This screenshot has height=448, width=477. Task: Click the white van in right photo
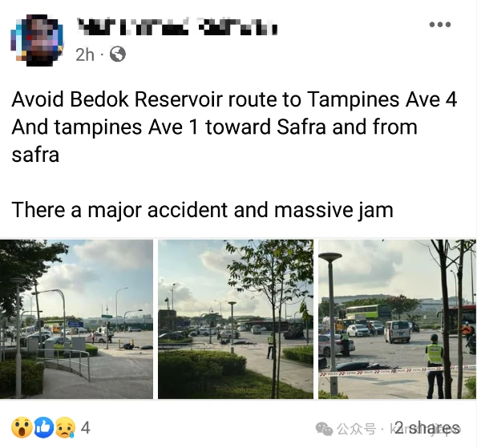[x=397, y=332]
